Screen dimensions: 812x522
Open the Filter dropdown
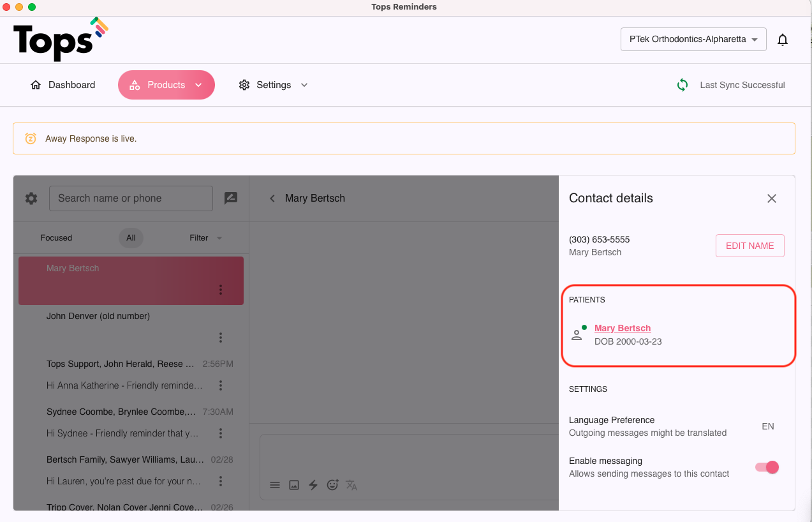coord(206,238)
